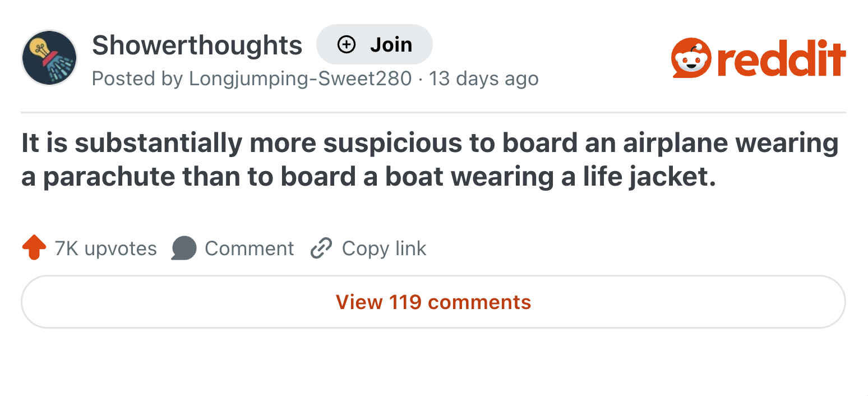This screenshot has height=396, width=868.
Task: Open the Showerthoughts subreddit name link
Action: point(197,45)
